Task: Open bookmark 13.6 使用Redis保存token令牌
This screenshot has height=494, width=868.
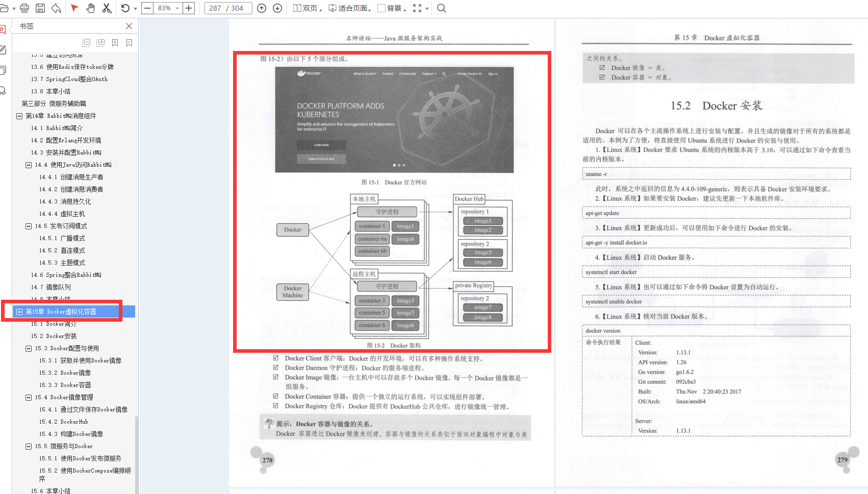Action: [x=72, y=67]
